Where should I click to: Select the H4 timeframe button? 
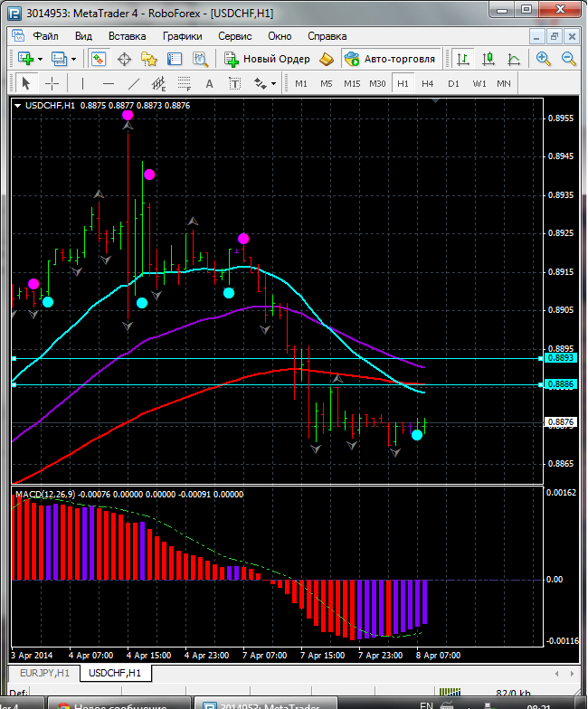[428, 83]
